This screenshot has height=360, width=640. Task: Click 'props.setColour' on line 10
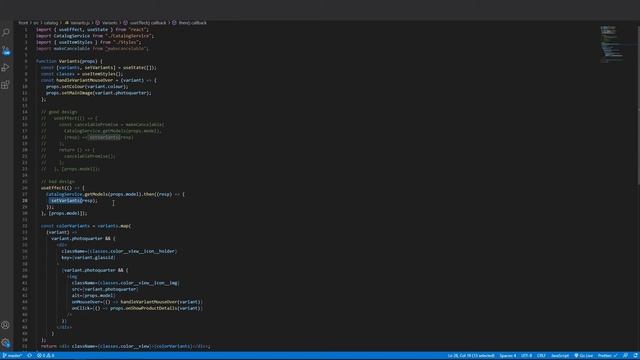pos(65,87)
